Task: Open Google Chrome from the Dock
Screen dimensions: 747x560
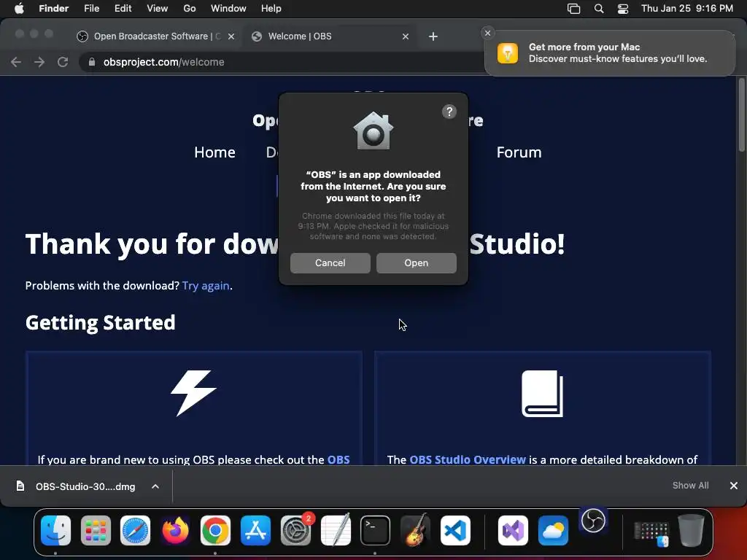Action: 215,530
